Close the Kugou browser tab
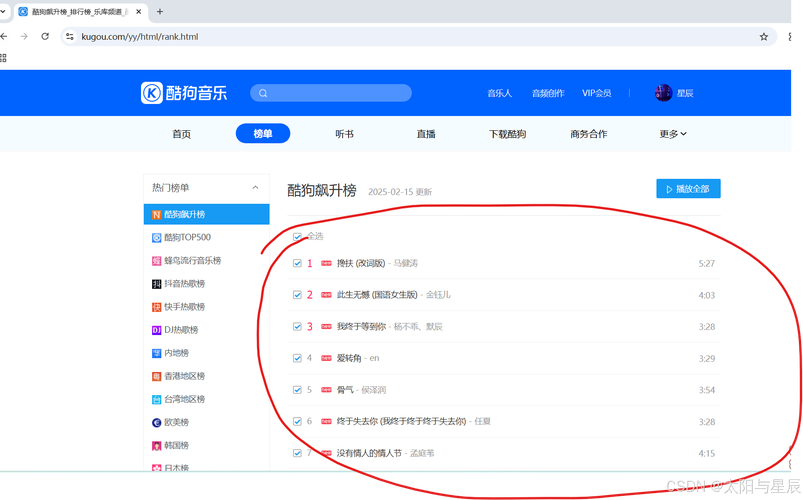 pyautogui.click(x=138, y=11)
